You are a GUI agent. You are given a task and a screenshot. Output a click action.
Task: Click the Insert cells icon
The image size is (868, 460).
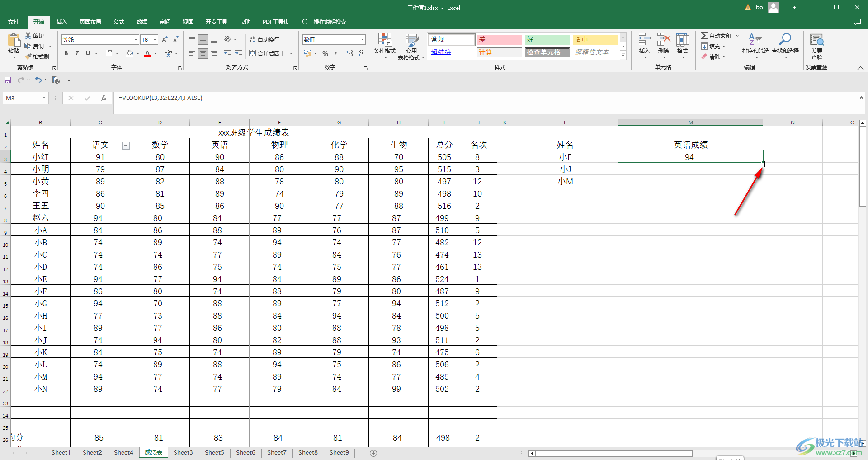(x=644, y=40)
